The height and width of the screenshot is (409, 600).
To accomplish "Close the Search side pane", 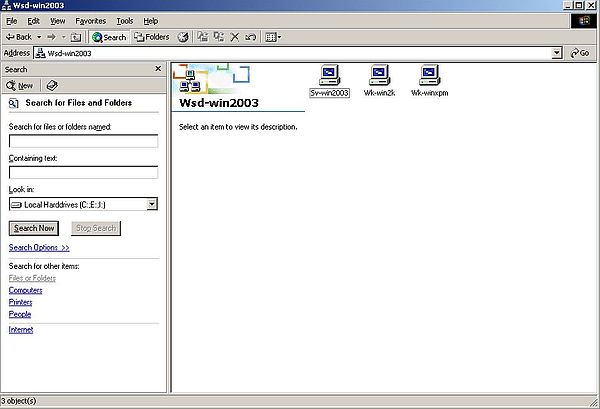I will pos(158,69).
